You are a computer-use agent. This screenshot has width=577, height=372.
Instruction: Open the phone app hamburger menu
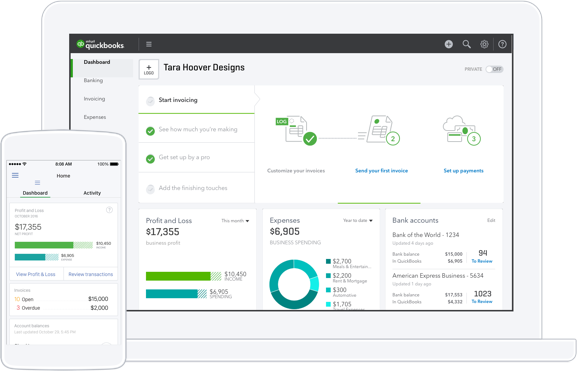click(x=15, y=176)
